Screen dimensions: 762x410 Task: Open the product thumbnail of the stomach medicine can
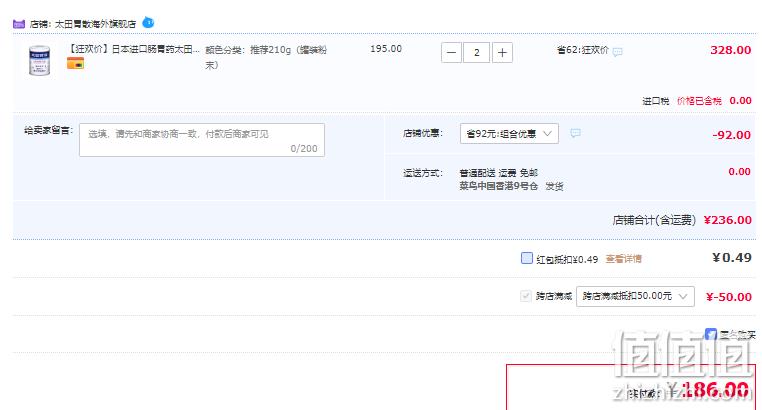39,60
